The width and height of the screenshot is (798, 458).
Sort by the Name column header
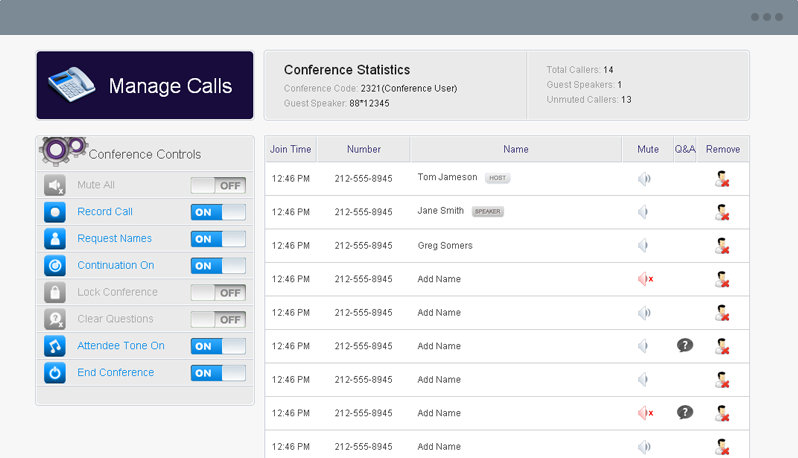pos(516,149)
